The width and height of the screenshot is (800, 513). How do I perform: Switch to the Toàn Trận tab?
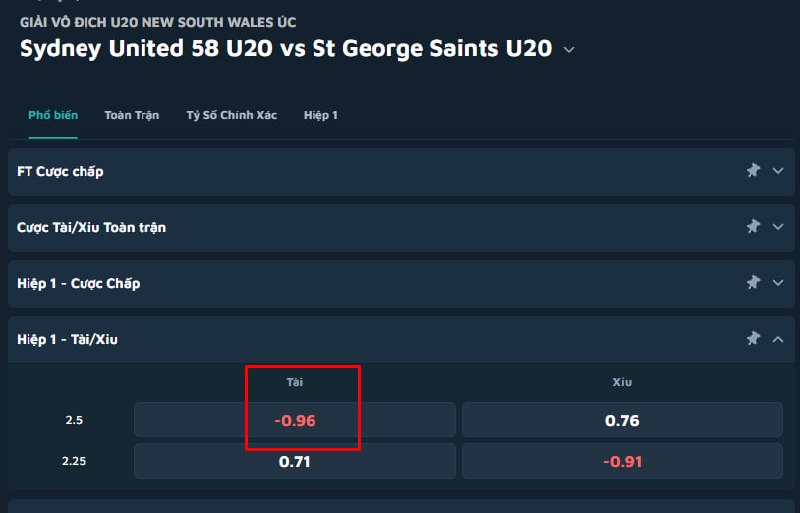[x=132, y=115]
